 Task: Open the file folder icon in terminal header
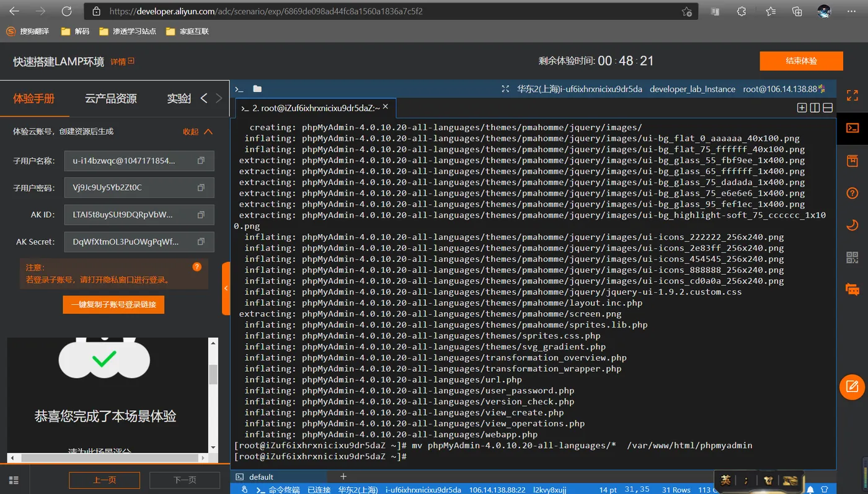(257, 89)
